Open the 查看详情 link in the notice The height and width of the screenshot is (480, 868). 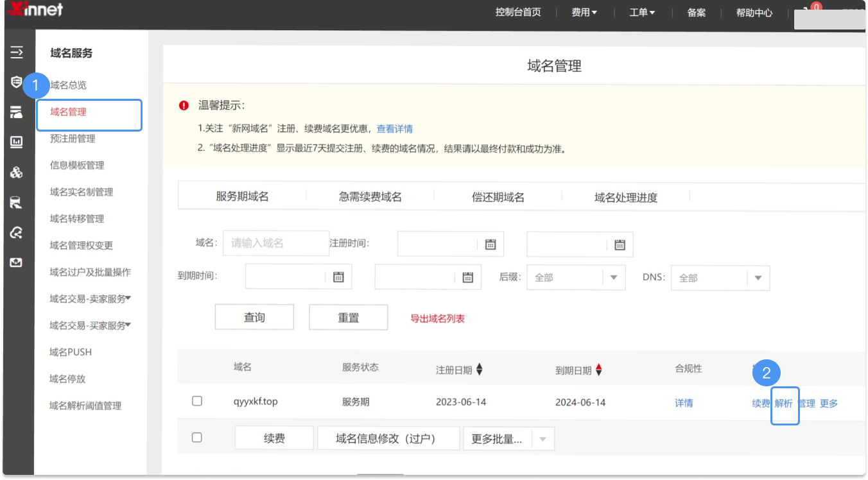pyautogui.click(x=395, y=128)
